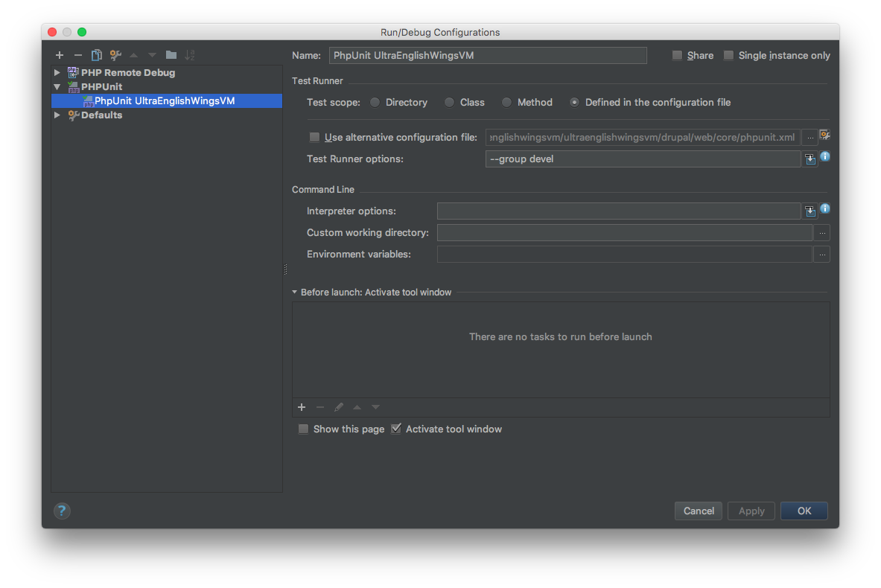The width and height of the screenshot is (881, 588).
Task: Create new folder for configurations
Action: pyautogui.click(x=171, y=55)
